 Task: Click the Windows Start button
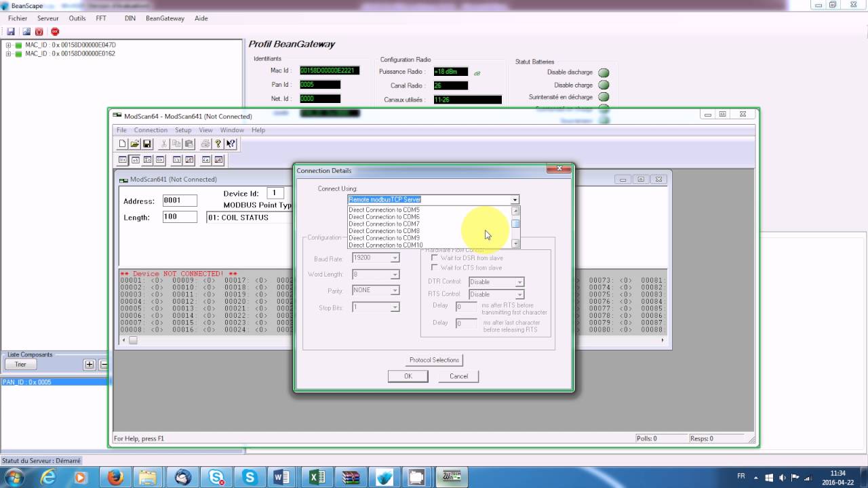click(14, 477)
